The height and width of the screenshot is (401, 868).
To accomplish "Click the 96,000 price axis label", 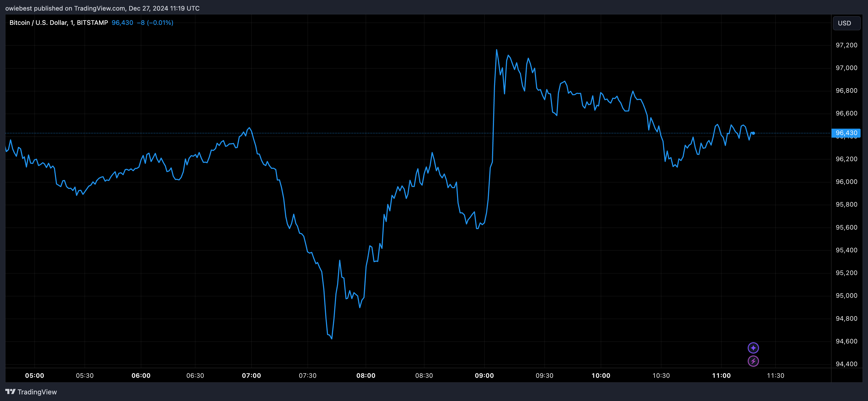I will (846, 182).
